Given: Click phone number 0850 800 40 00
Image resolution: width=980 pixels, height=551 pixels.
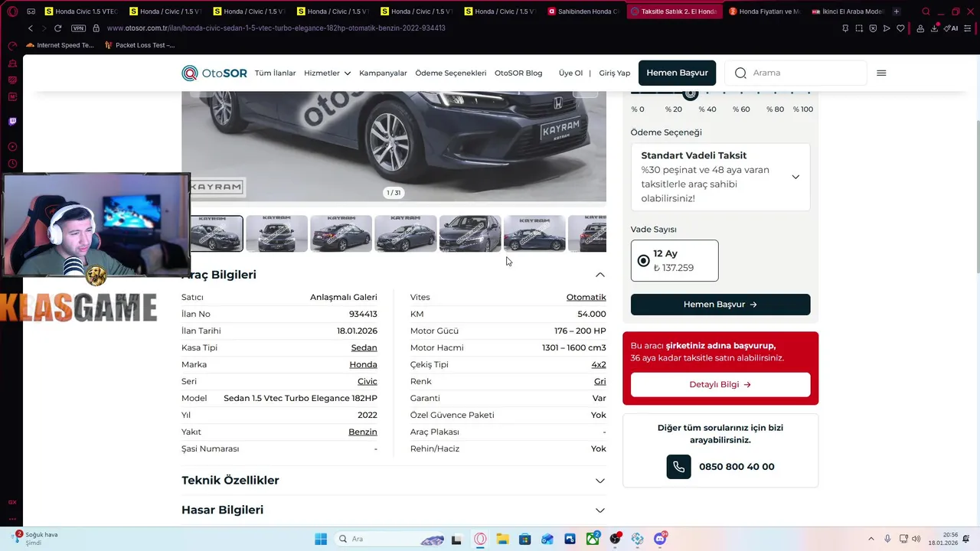Looking at the screenshot, I should click(x=737, y=467).
